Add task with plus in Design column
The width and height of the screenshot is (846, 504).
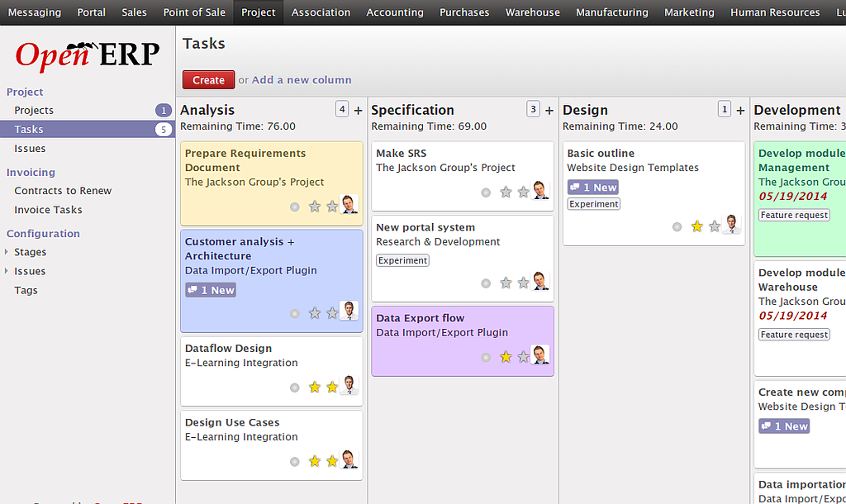click(x=740, y=111)
